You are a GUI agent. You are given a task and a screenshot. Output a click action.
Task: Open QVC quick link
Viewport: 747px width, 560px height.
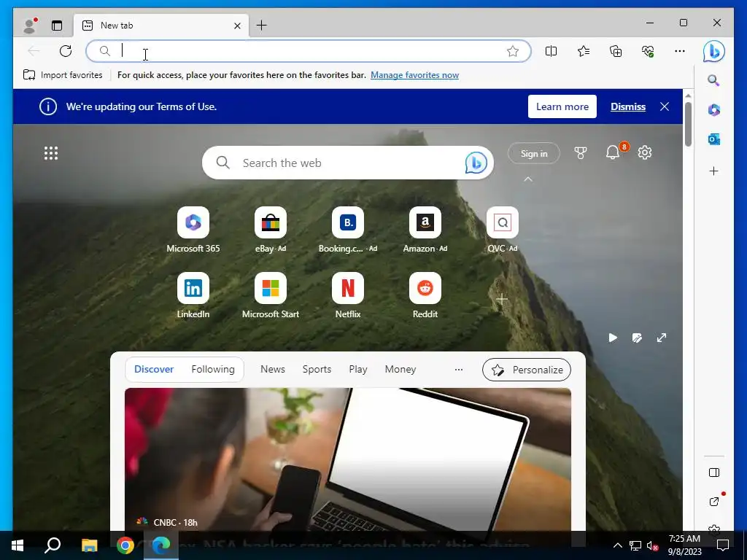(x=502, y=230)
